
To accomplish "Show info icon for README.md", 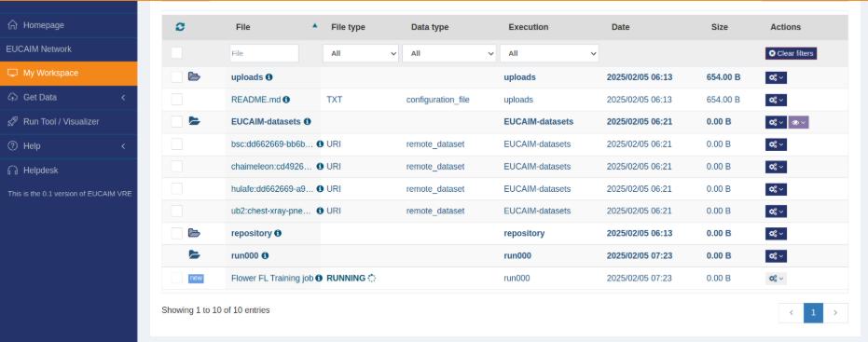I will [x=286, y=100].
